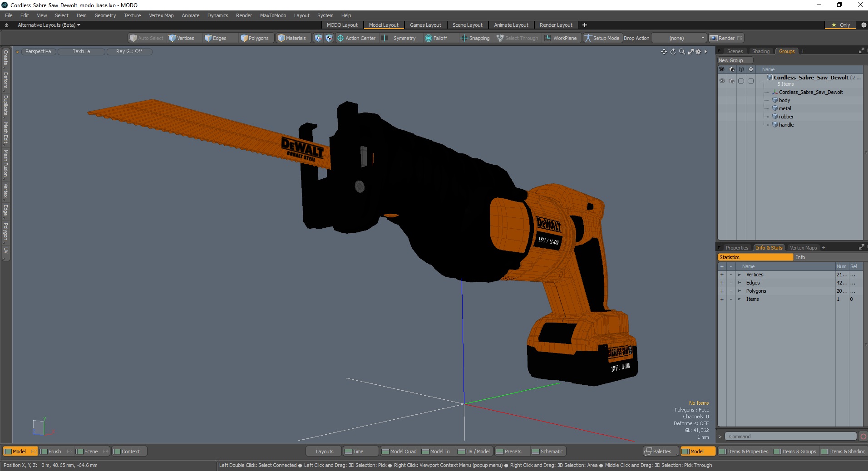The height and width of the screenshot is (471, 868).
Task: Open Texture shading style dropdown
Action: 81,52
